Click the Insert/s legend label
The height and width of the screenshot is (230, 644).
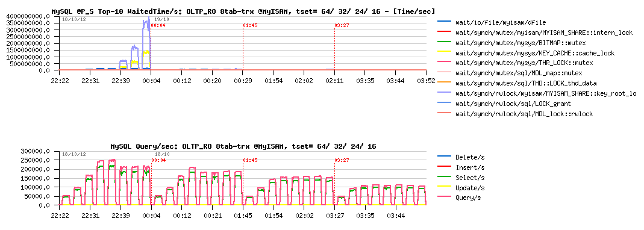coord(470,167)
